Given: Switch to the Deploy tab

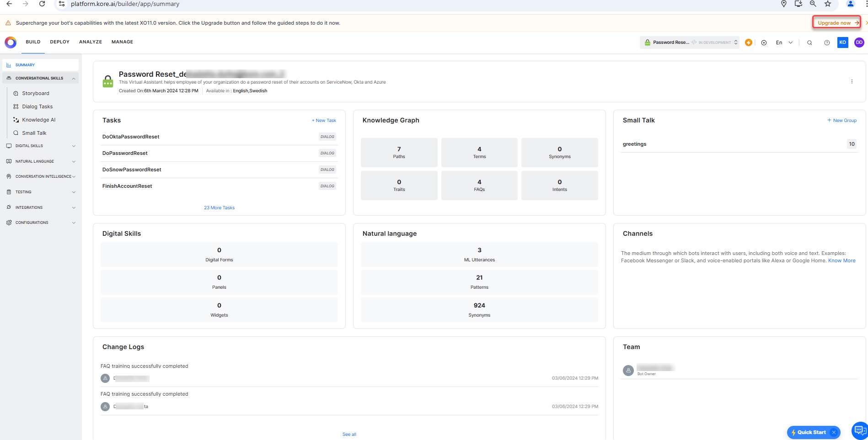Looking at the screenshot, I should 59,42.
